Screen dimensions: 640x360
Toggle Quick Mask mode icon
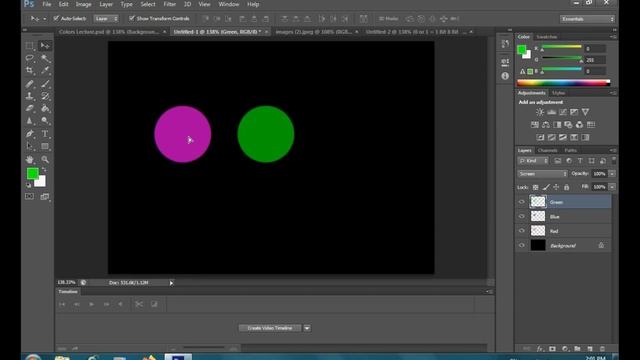(x=29, y=197)
